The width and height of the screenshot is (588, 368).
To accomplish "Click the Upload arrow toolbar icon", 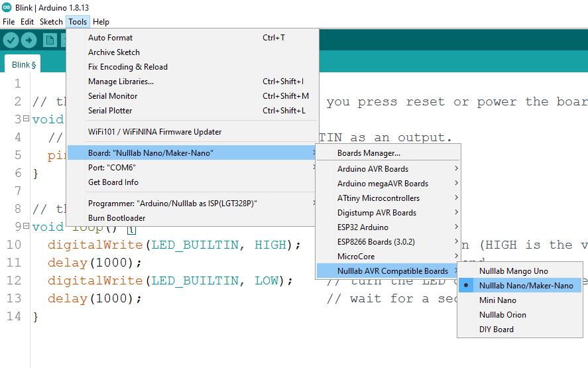I will (x=29, y=40).
